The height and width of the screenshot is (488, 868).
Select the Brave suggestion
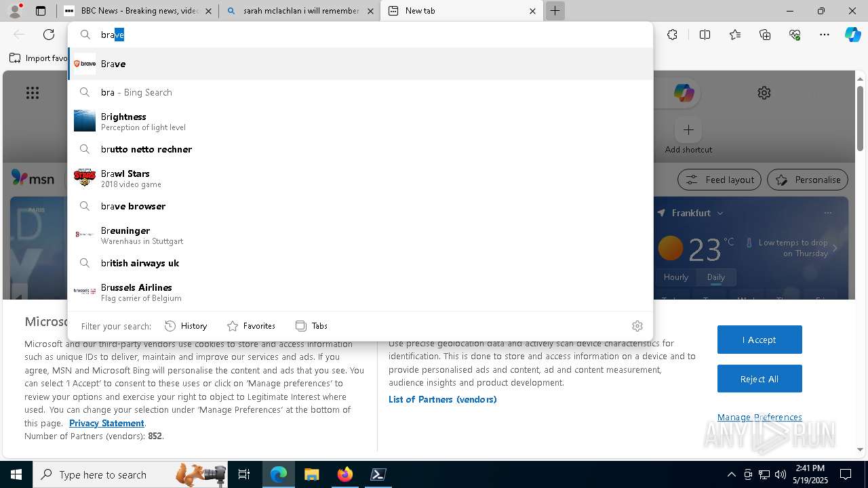360,64
